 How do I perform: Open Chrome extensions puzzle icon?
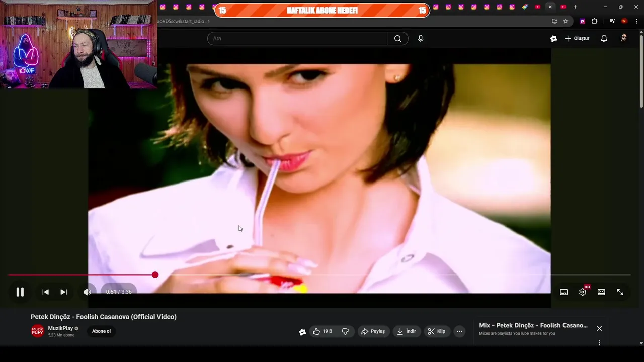click(x=595, y=21)
